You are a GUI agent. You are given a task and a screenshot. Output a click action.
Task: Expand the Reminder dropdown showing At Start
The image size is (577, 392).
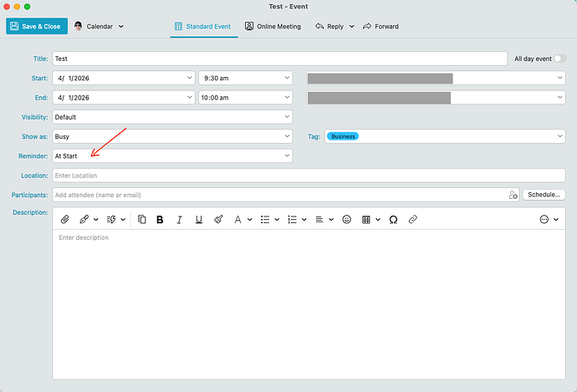(x=171, y=155)
